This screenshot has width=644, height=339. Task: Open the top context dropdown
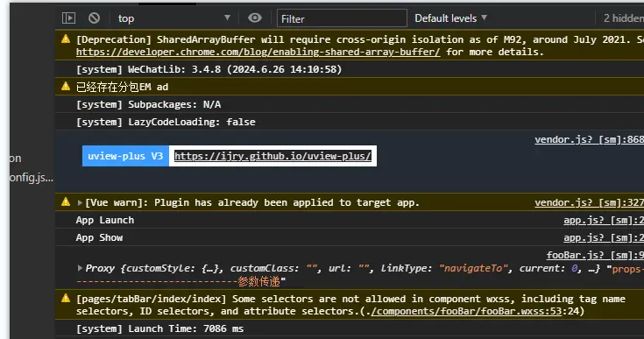coord(174,18)
